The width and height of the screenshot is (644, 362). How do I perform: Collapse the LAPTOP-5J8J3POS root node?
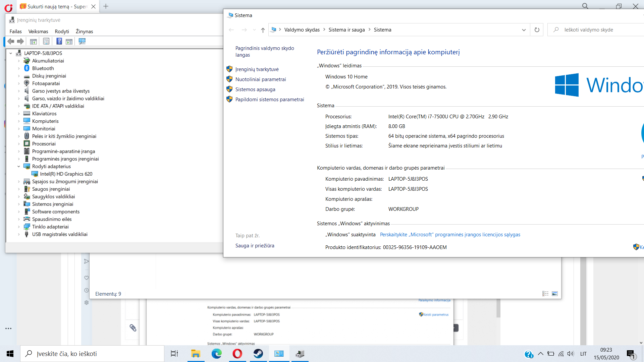pyautogui.click(x=11, y=53)
